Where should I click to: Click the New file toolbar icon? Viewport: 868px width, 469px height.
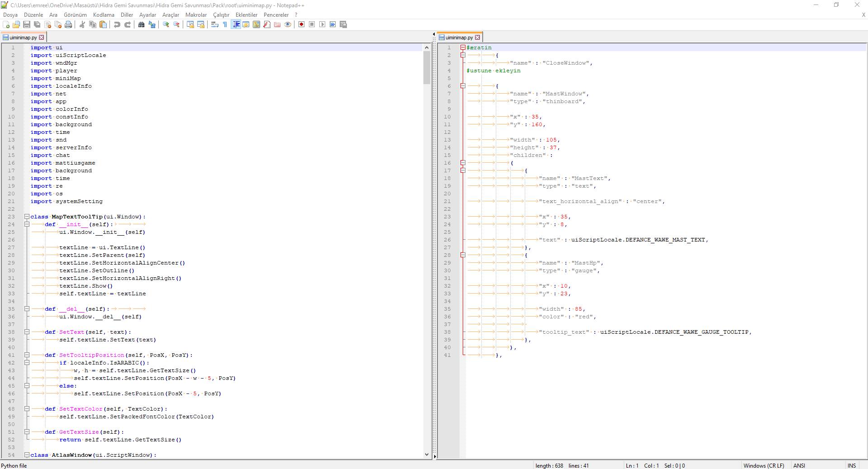pos(6,24)
